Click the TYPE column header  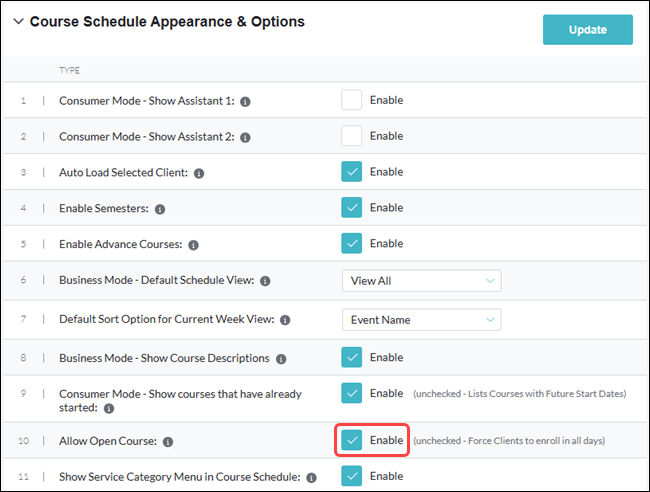point(70,71)
